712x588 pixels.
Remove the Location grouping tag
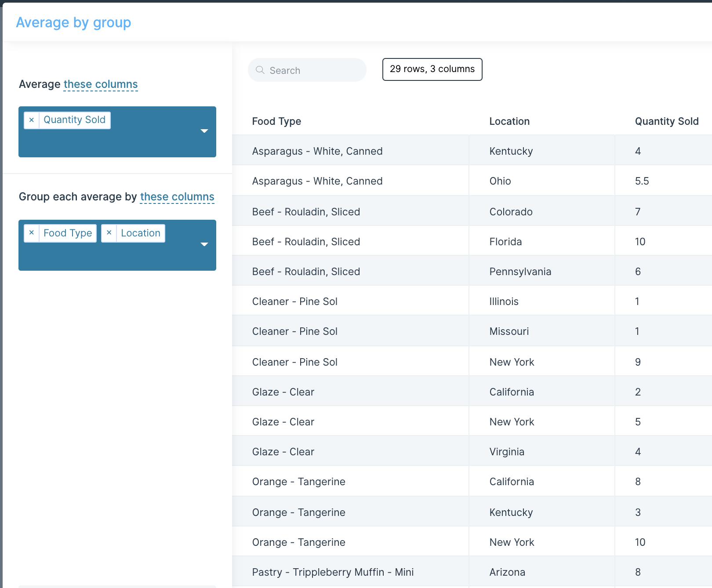[109, 233]
